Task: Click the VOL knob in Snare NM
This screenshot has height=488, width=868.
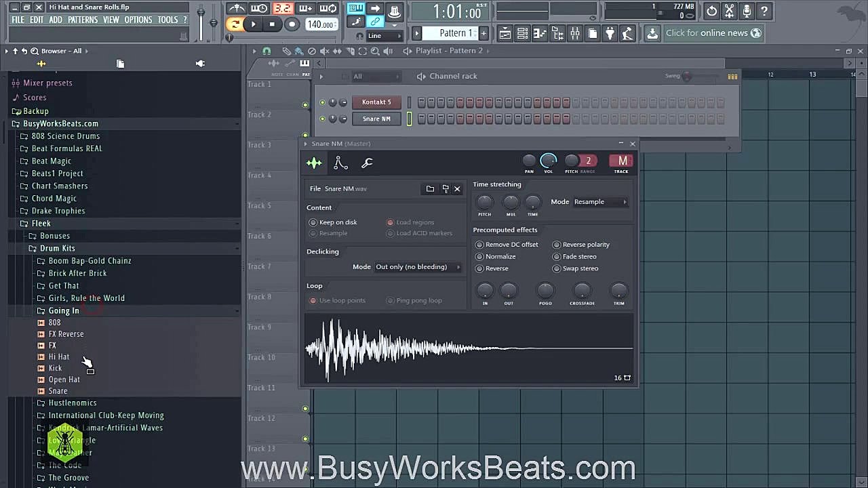Action: pyautogui.click(x=548, y=161)
